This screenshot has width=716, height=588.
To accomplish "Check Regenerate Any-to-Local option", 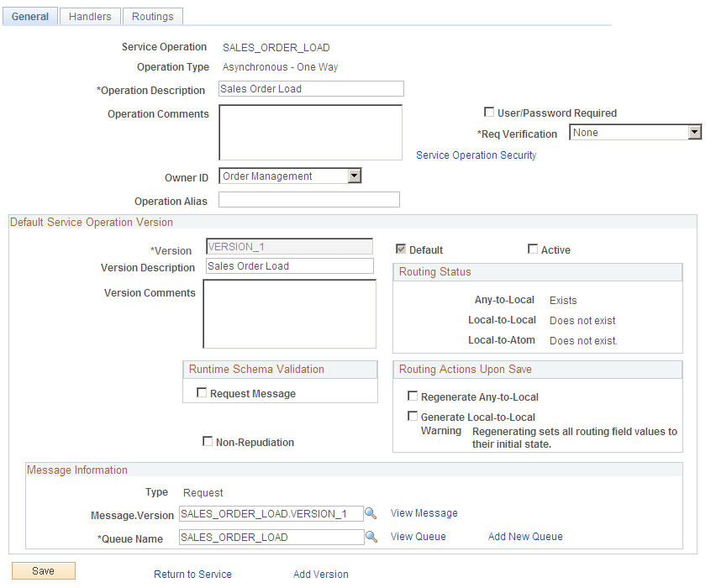I will click(411, 395).
